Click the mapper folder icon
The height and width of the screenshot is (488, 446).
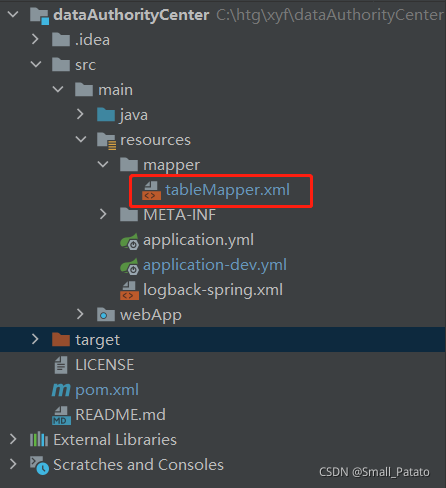click(x=129, y=164)
